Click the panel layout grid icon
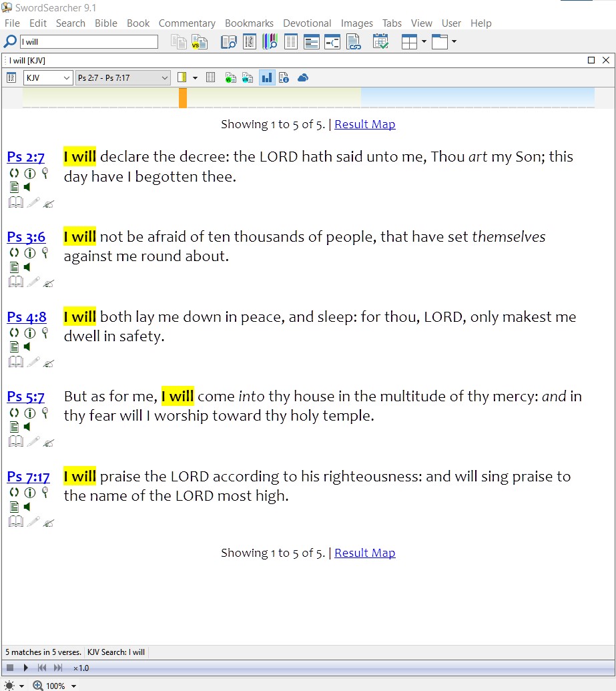Viewport: 616px width, 691px height. click(409, 42)
